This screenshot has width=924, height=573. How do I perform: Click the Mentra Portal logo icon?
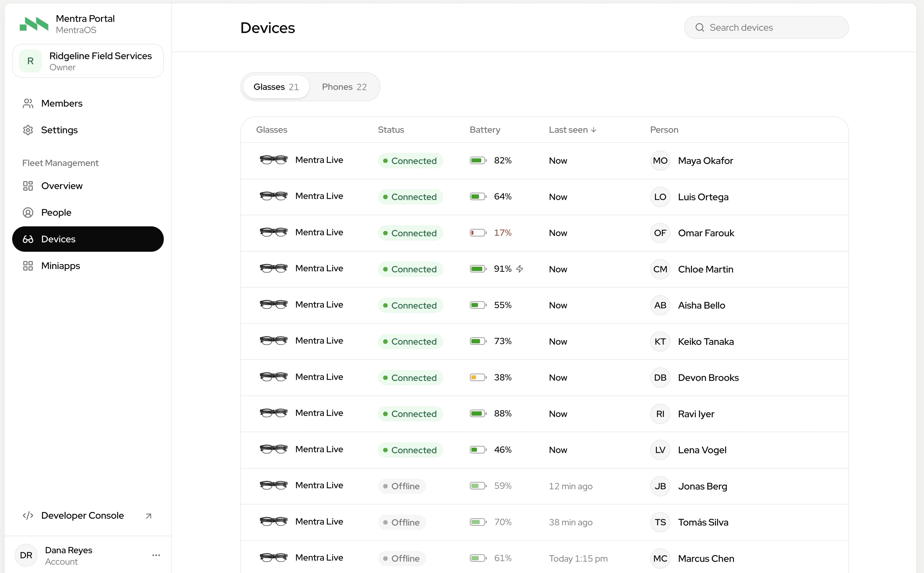point(34,24)
